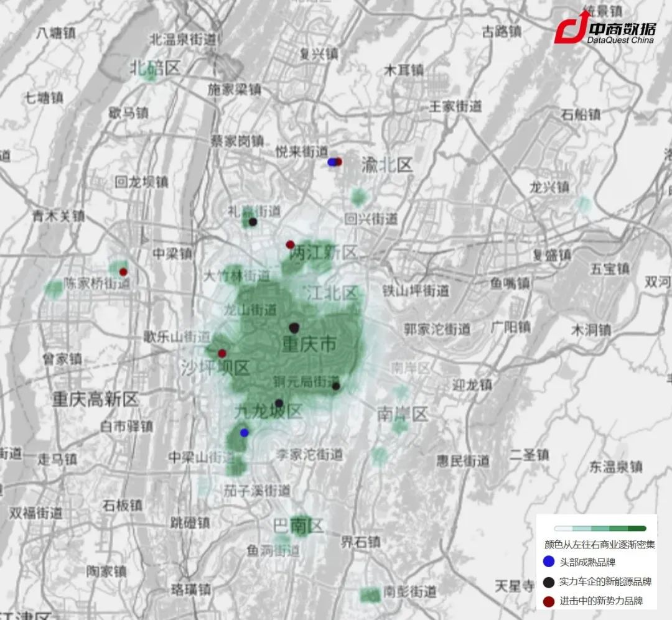The image size is (672, 620).
Task: Click the blue marker near 悦来街道
Action: [332, 162]
